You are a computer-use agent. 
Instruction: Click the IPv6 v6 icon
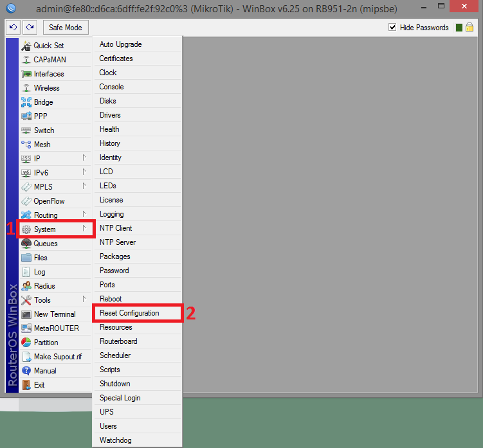pos(26,173)
